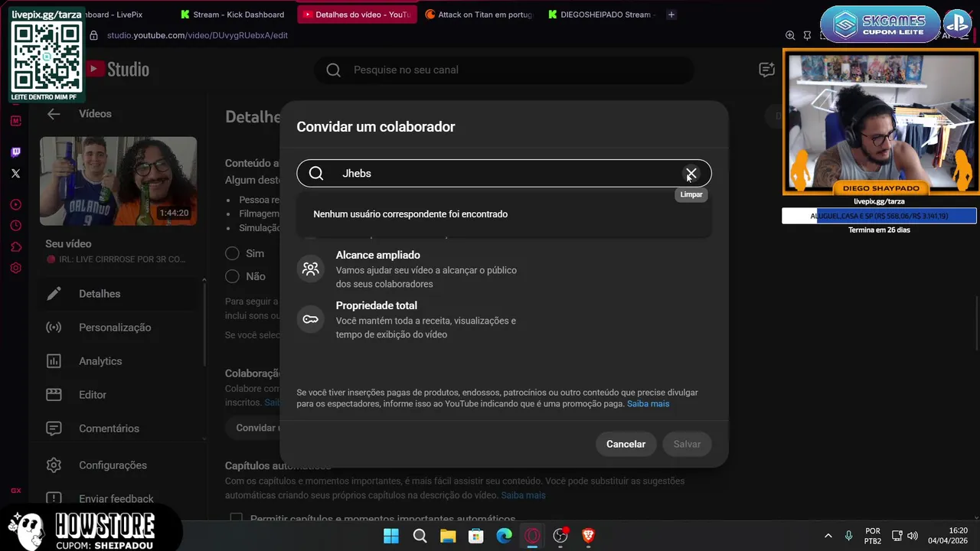980x551 pixels.
Task: Click the Opera GX taskbar icon
Action: pos(532,536)
